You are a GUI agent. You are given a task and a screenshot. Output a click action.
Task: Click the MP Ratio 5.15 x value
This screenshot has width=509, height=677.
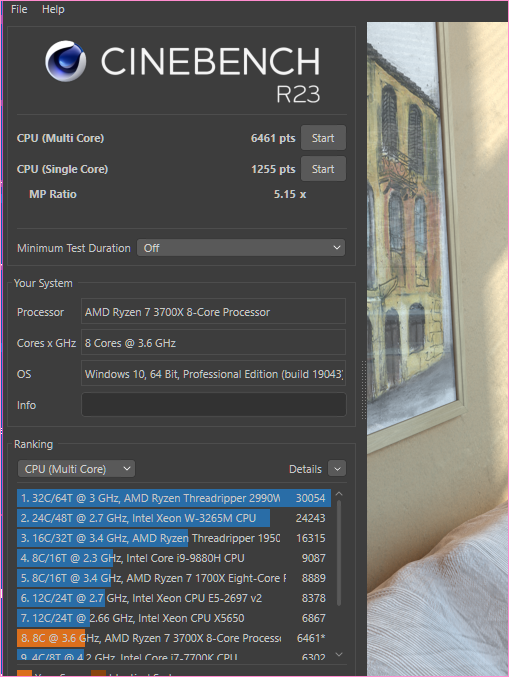pos(290,194)
